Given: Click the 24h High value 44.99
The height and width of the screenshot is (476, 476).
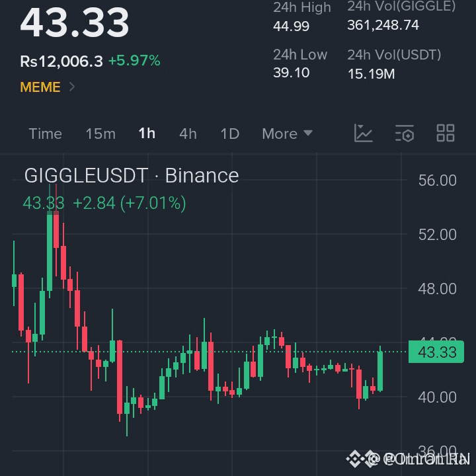Looking at the screenshot, I should 291,26.
